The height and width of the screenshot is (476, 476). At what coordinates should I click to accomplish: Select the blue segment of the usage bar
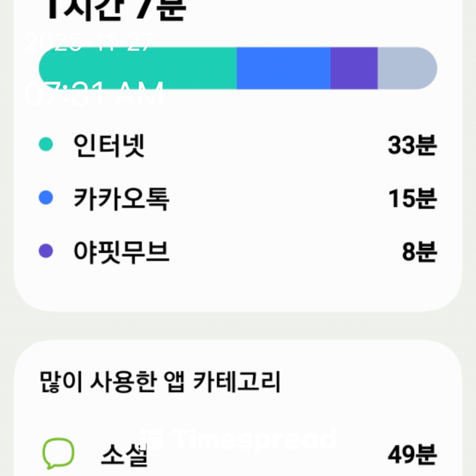click(x=283, y=68)
